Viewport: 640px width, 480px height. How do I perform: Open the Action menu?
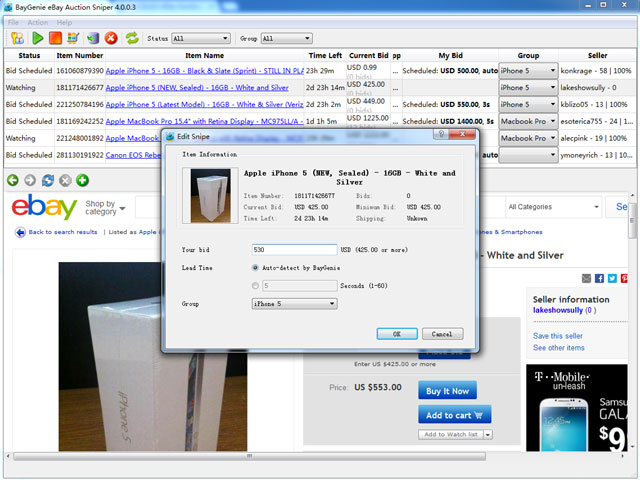pyautogui.click(x=38, y=22)
